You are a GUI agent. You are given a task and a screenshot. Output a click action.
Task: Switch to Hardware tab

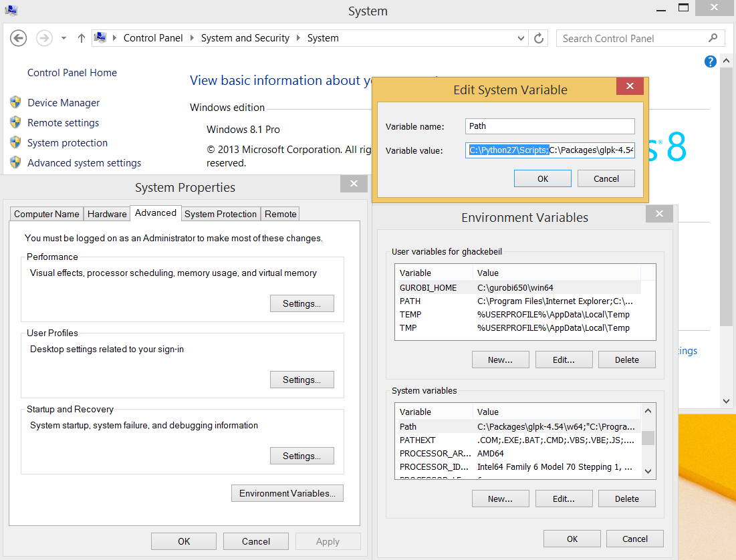point(107,214)
